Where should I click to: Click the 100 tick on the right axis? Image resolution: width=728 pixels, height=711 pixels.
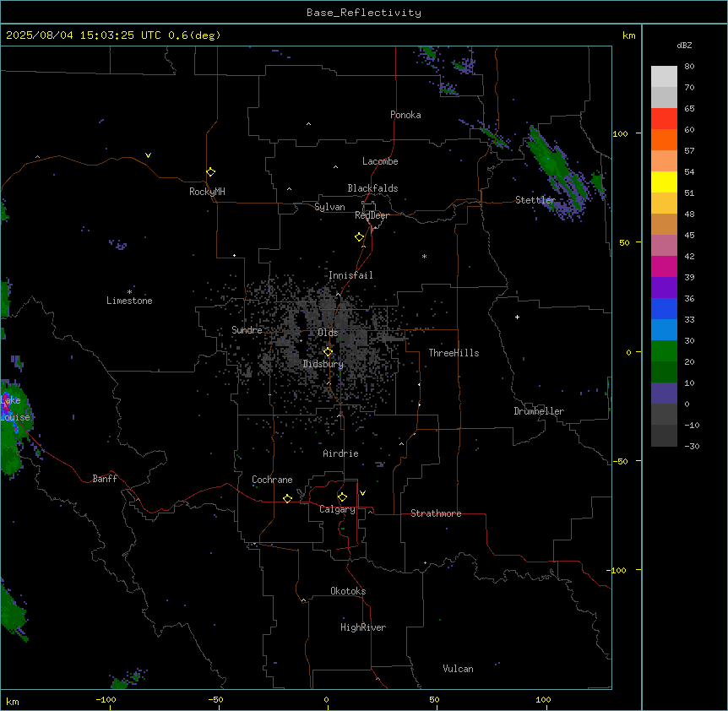tap(620, 133)
